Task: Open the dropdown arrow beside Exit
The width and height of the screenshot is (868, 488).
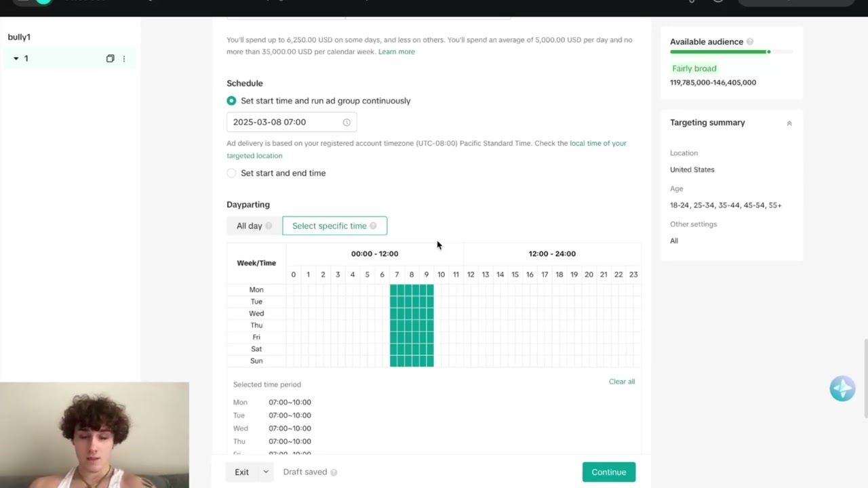Action: (x=266, y=472)
